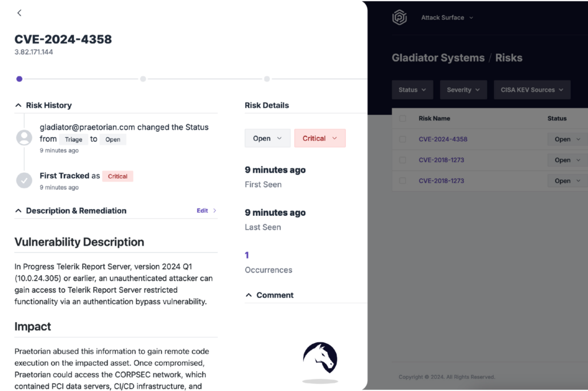Open the Critical severity dropdown
The height and width of the screenshot is (391, 588).
pos(320,138)
